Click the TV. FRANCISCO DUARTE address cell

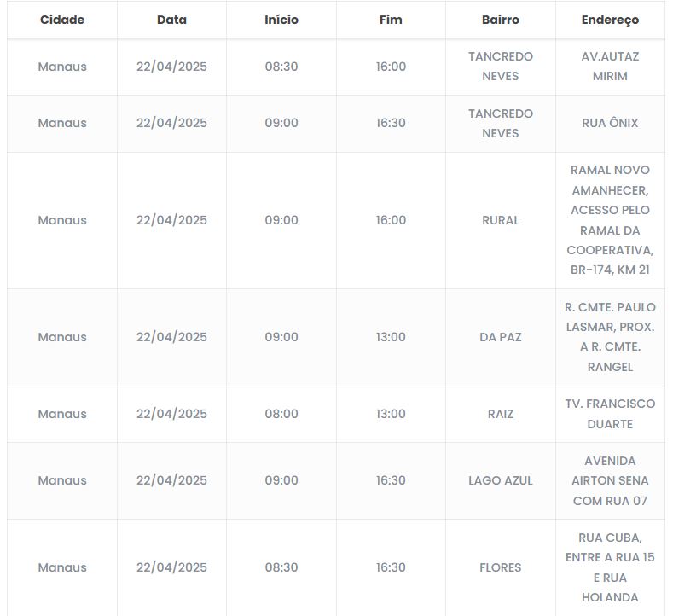tap(610, 414)
